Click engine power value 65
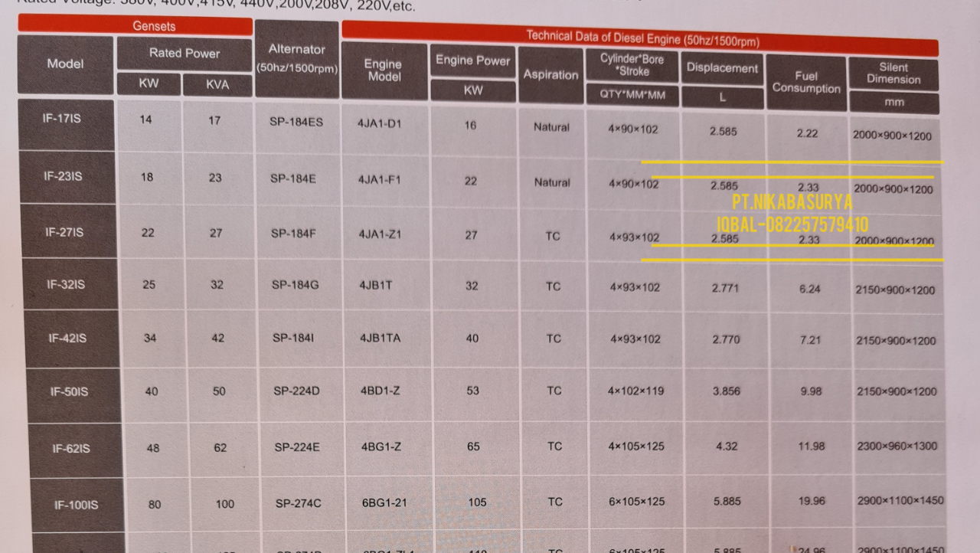The width and height of the screenshot is (980, 553). point(473,446)
